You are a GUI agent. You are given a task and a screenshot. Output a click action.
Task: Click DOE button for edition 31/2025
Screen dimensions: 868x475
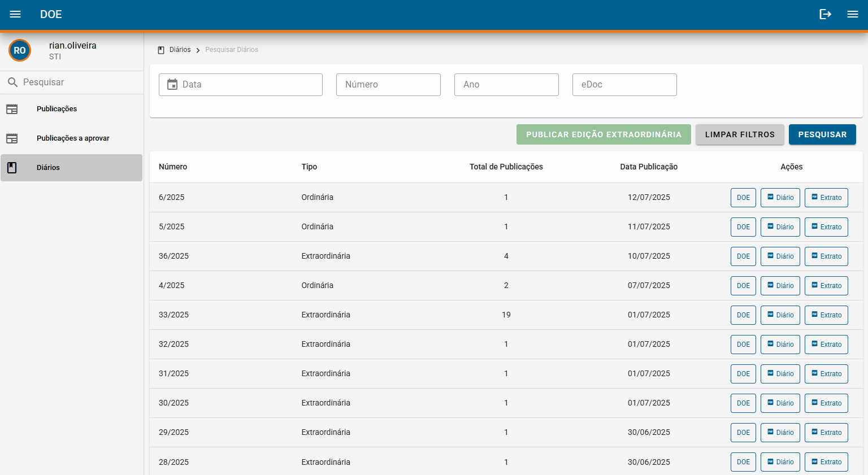pyautogui.click(x=743, y=374)
